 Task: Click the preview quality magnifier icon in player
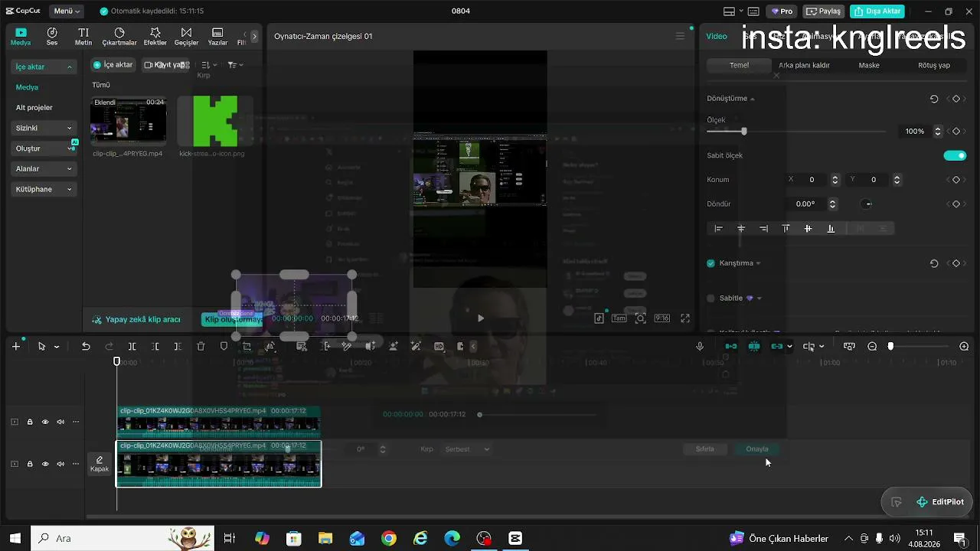(x=640, y=318)
